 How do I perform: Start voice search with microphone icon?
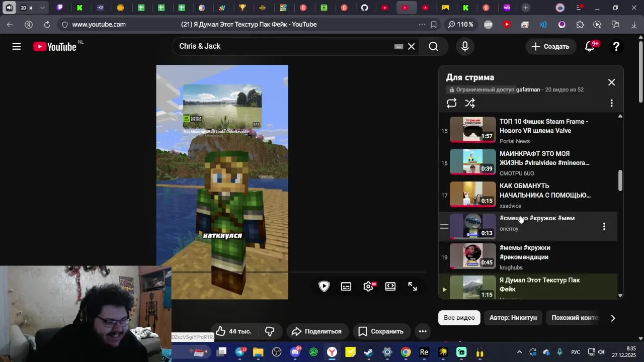(x=465, y=46)
